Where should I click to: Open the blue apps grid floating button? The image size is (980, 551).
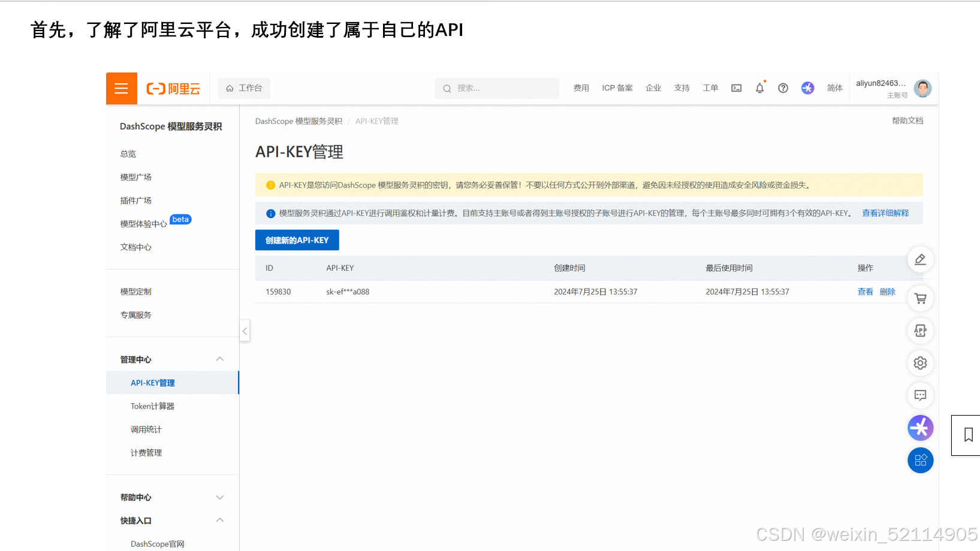(x=920, y=461)
